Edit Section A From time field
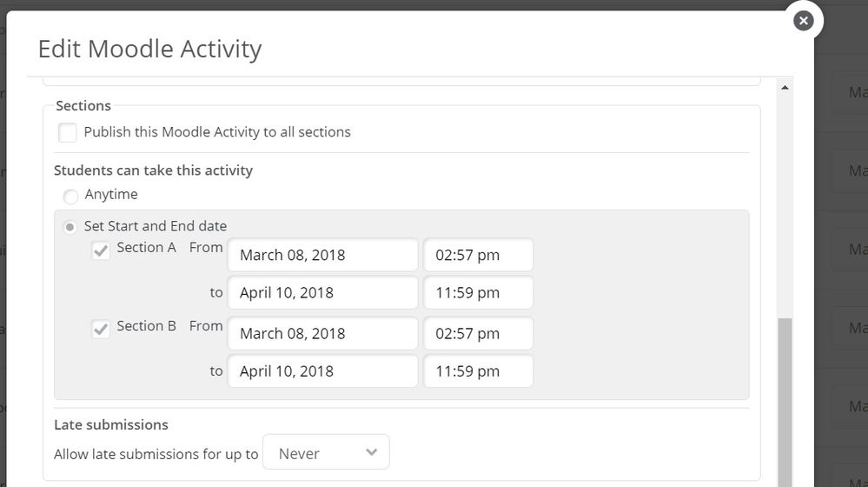This screenshot has height=487, width=868. pos(478,255)
